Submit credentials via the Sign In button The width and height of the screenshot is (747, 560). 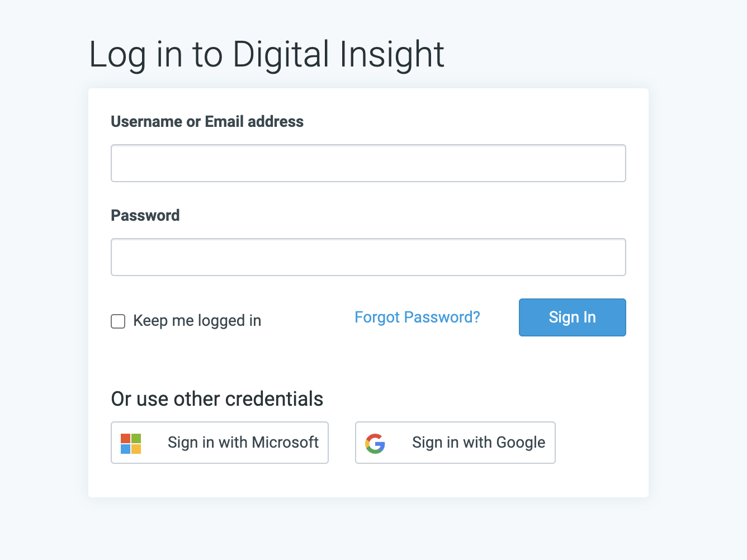click(572, 317)
